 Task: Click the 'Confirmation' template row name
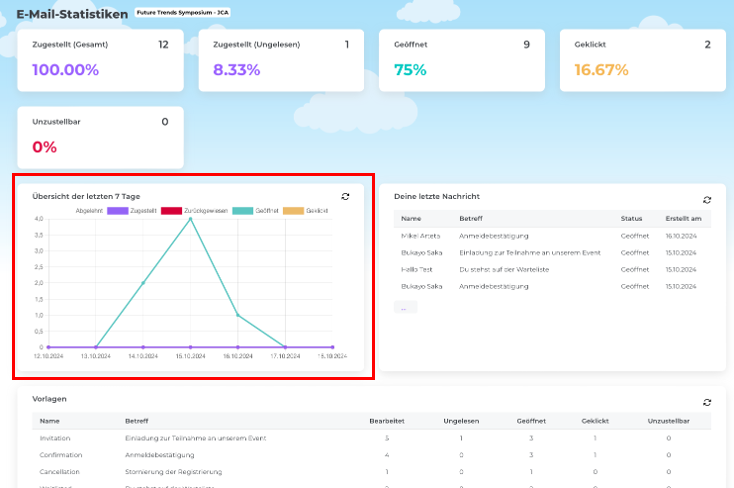coord(61,455)
